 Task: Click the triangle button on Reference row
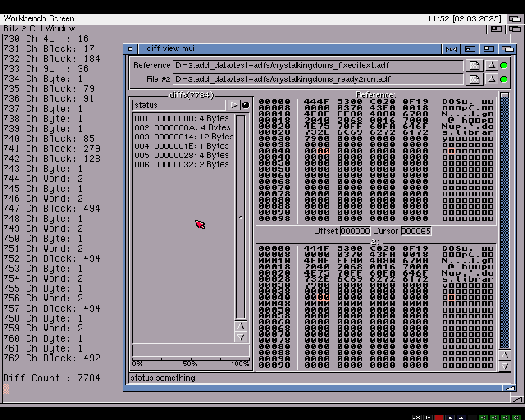(492, 66)
